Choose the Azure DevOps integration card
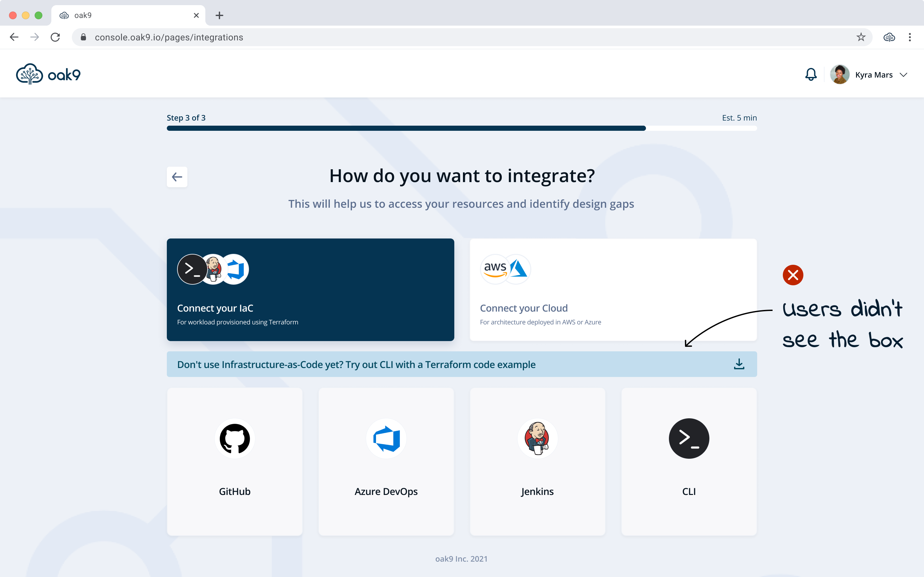 [386, 461]
